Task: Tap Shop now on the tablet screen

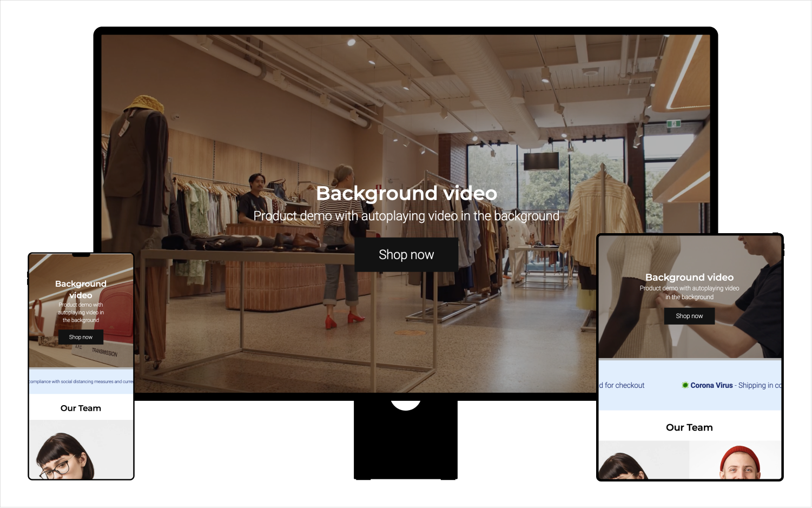Action: (x=689, y=316)
